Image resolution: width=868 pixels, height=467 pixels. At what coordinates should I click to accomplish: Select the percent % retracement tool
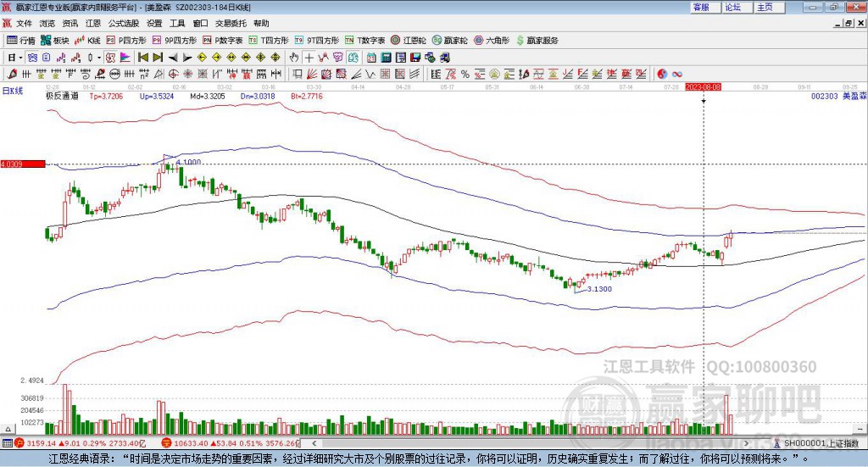tap(465, 74)
